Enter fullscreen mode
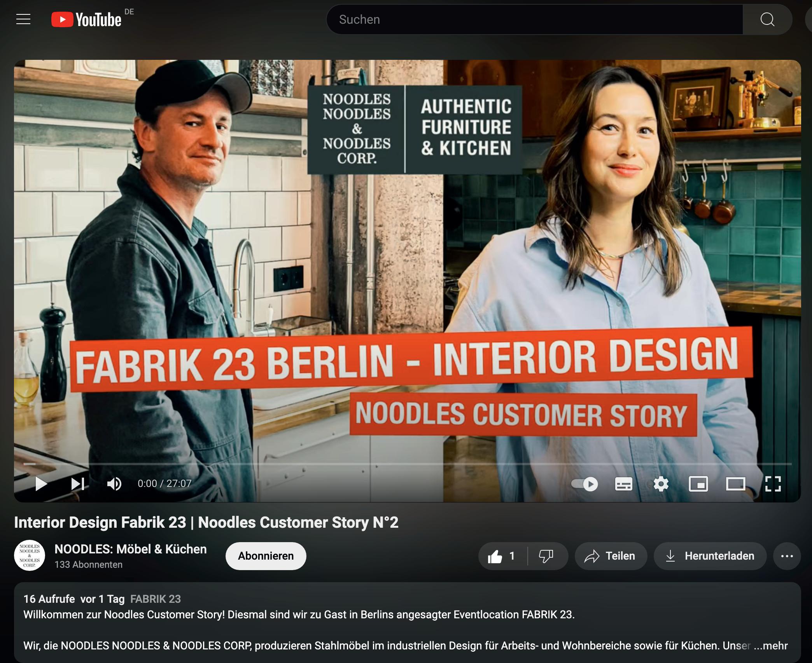 tap(773, 484)
